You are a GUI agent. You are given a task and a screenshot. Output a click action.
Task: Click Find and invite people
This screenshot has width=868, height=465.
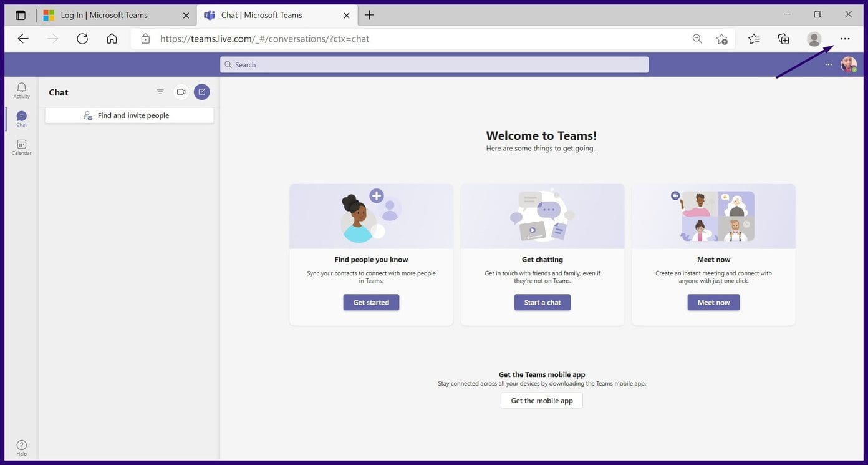tap(129, 115)
